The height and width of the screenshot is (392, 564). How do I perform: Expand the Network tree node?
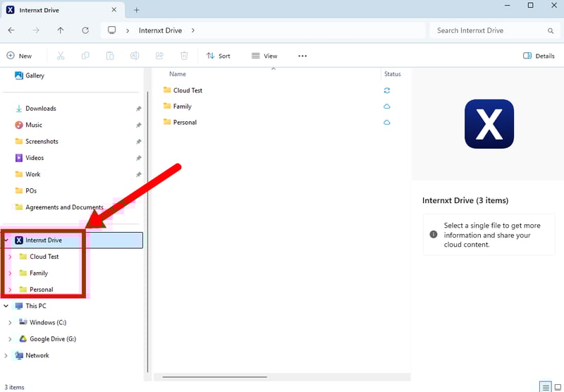6,355
